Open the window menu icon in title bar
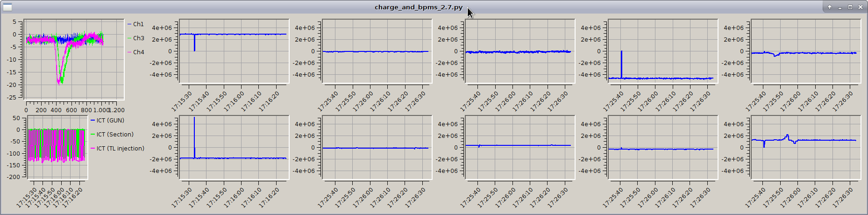Image resolution: width=868 pixels, height=215 pixels. 7,7
